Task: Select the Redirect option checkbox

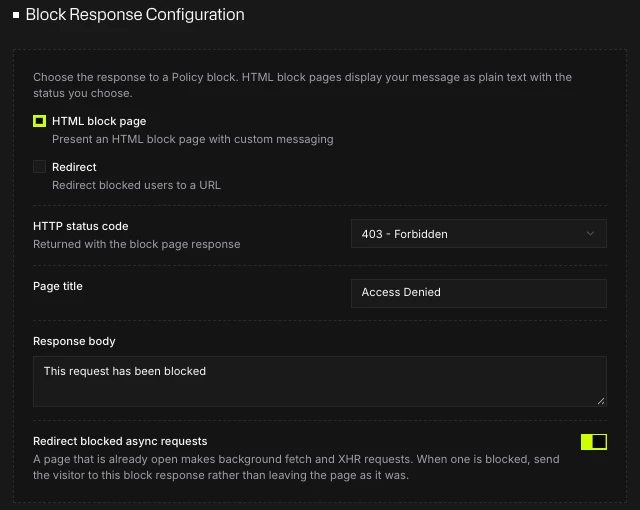Action: (x=40, y=166)
